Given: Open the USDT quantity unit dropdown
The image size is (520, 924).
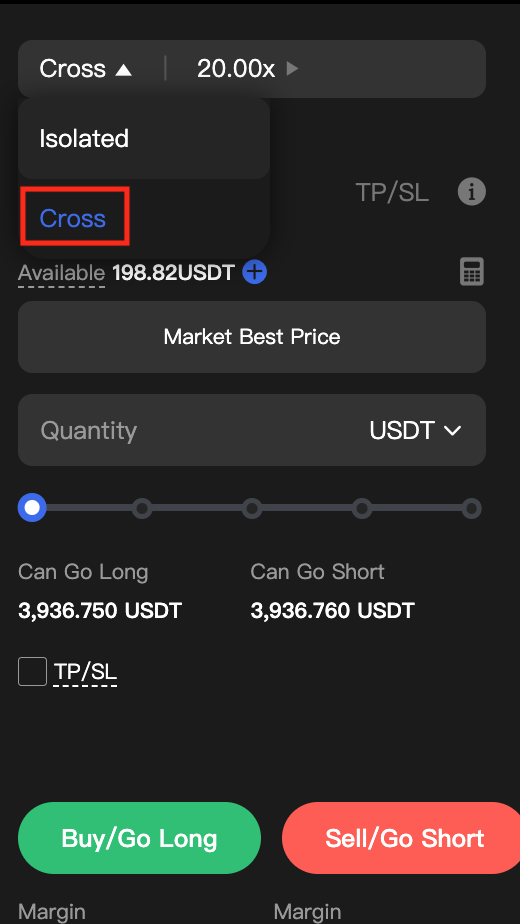Looking at the screenshot, I should coord(415,430).
